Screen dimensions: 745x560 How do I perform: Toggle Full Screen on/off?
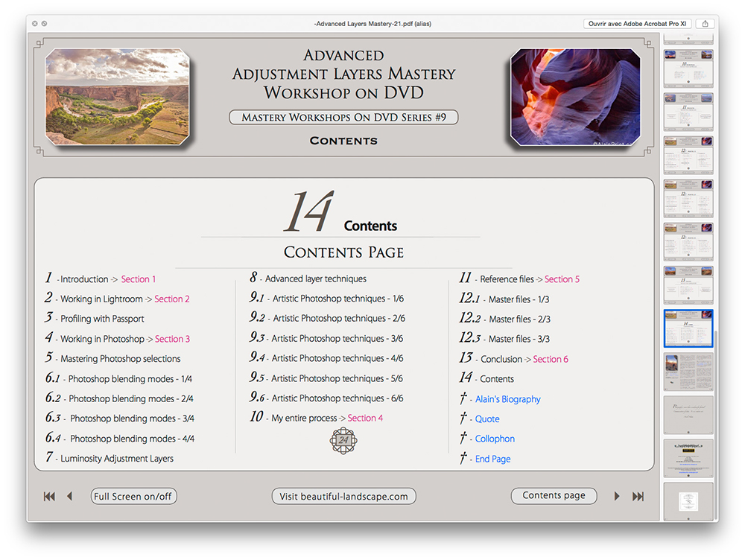[x=133, y=497]
